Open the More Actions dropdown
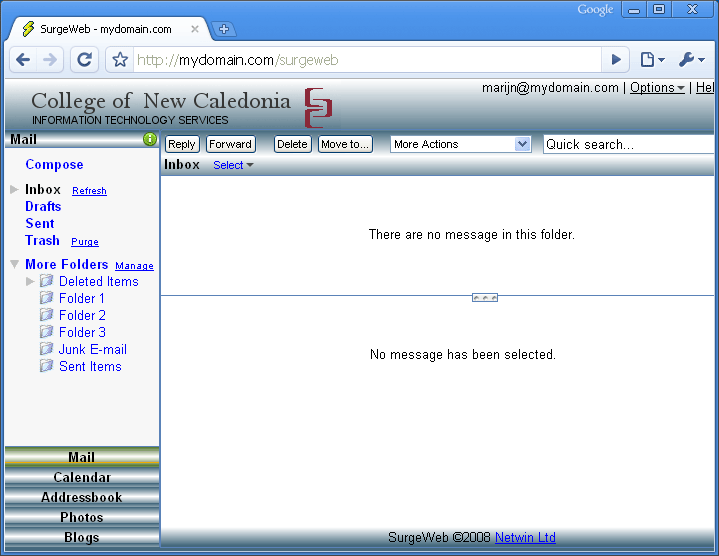This screenshot has height=556, width=719. click(460, 144)
